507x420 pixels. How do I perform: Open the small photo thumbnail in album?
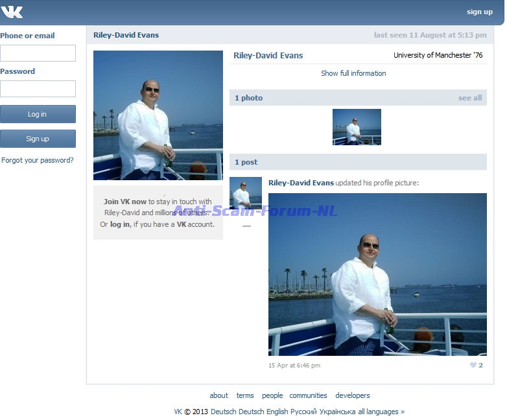pyautogui.click(x=357, y=126)
